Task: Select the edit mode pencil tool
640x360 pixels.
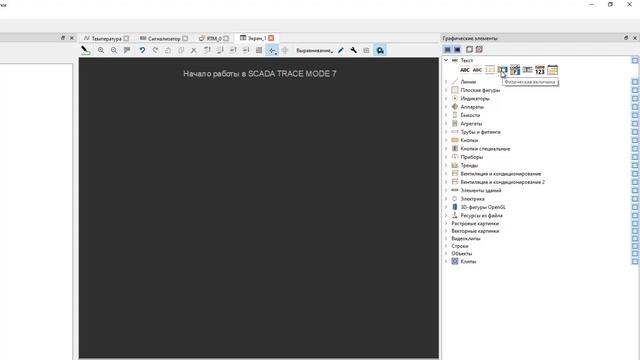Action: point(85,50)
